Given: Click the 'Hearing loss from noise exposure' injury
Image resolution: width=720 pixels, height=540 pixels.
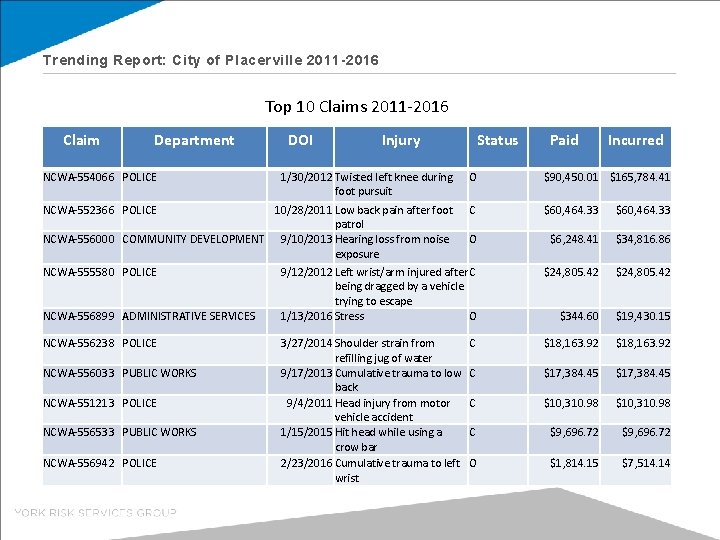Looking at the screenshot, I should pyautogui.click(x=392, y=247).
